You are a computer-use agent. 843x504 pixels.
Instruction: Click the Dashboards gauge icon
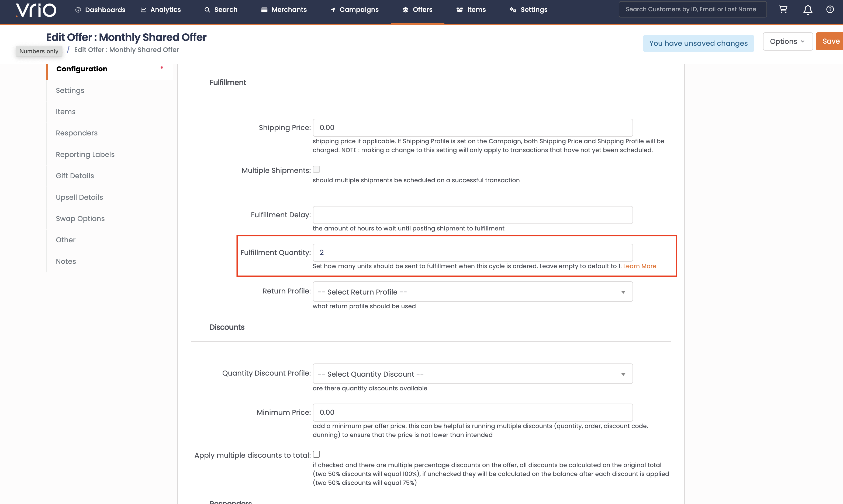pos(78,10)
